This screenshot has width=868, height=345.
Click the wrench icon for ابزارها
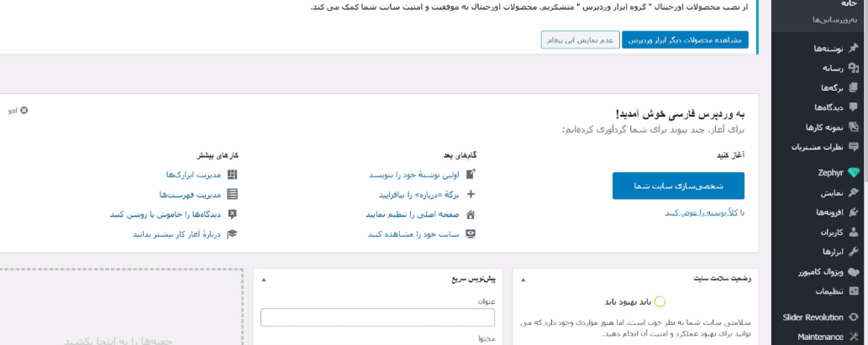point(855,252)
